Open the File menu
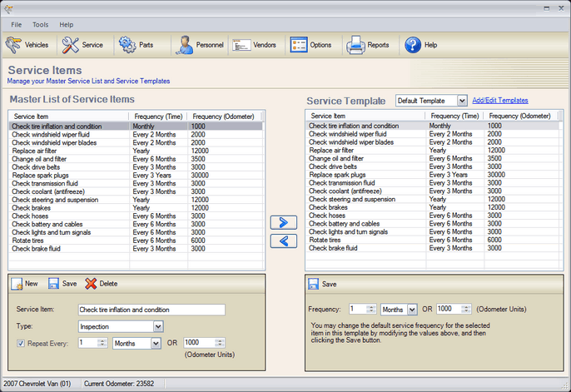 coord(17,25)
